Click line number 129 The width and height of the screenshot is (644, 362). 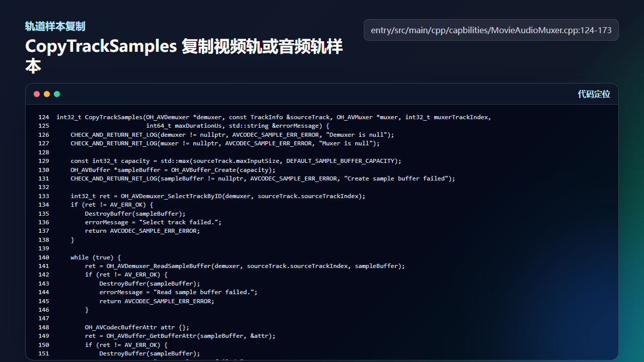click(44, 161)
